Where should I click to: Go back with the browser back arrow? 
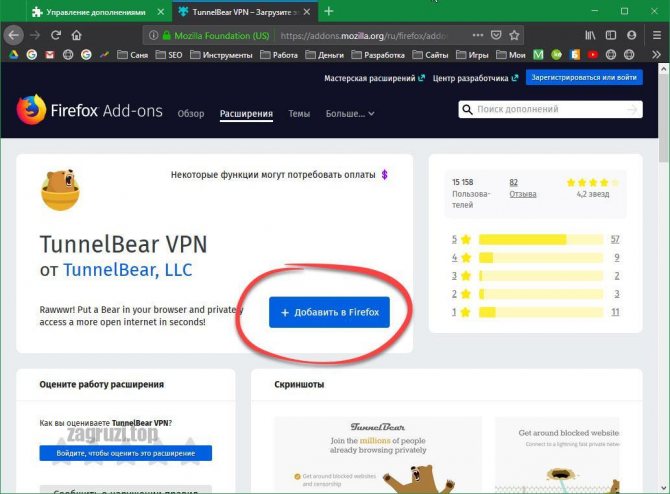[x=13, y=35]
